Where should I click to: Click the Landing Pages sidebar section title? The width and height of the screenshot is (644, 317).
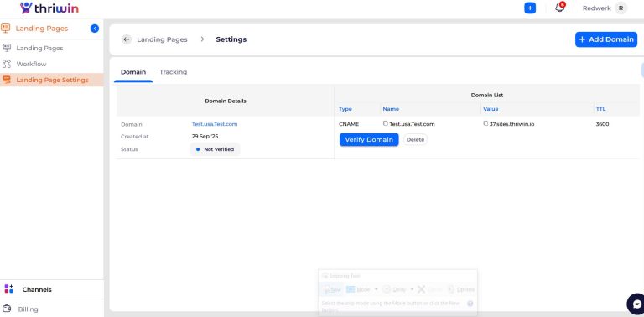42,29
